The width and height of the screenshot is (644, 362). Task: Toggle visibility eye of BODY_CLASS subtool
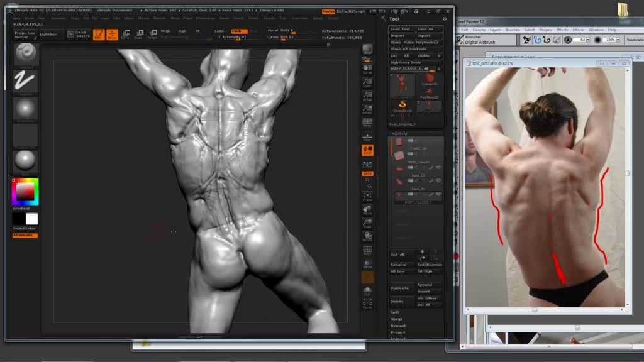click(438, 194)
